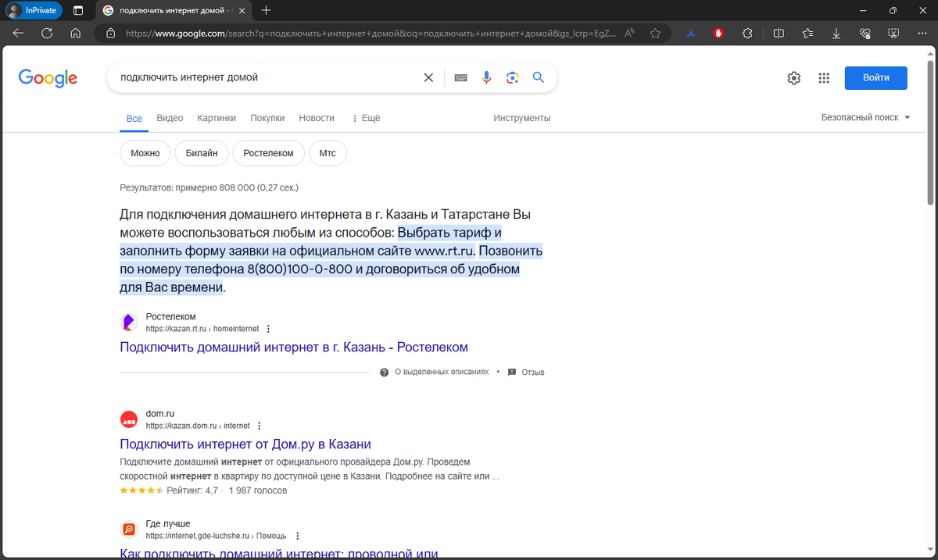Switch to the Новости tab
Screen dimensions: 938x560
tap(317, 118)
